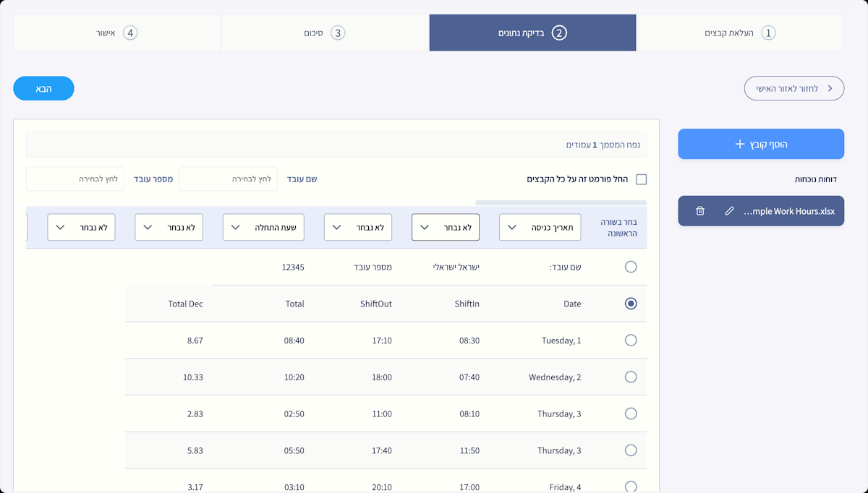Click step 1 circle icon
Image resolution: width=868 pixels, height=493 pixels.
tap(768, 33)
